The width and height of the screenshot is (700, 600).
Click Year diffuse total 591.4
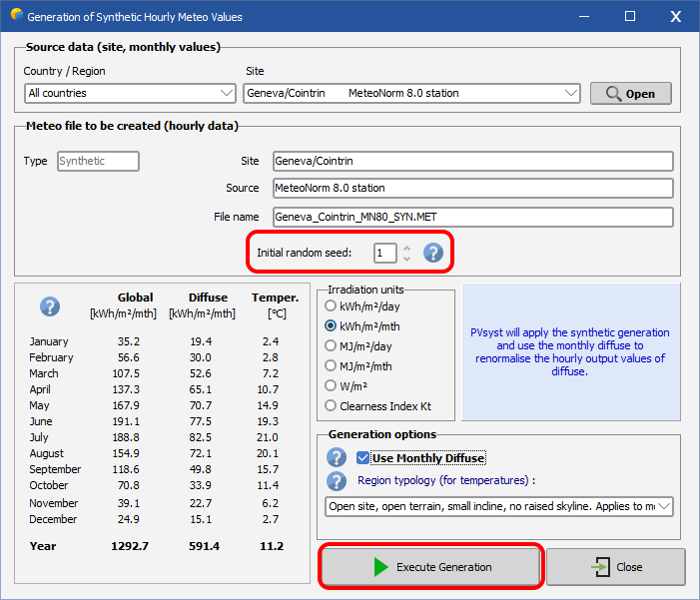204,546
